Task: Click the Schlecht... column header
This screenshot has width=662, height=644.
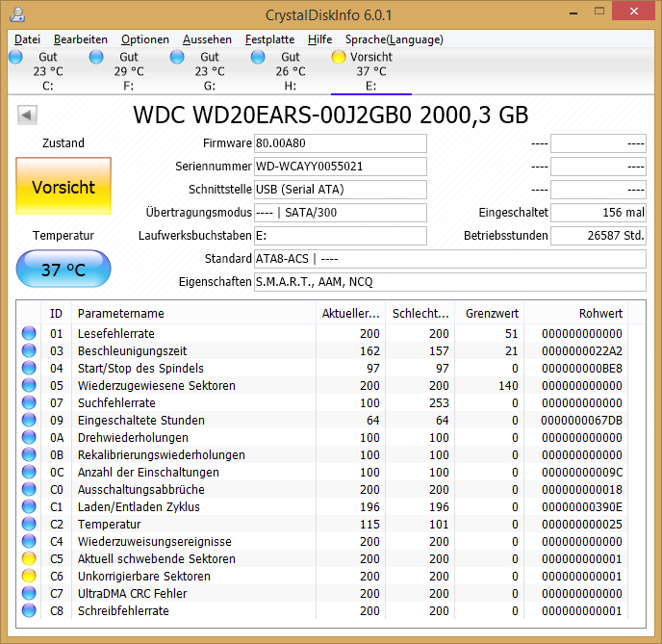Action: (x=420, y=314)
